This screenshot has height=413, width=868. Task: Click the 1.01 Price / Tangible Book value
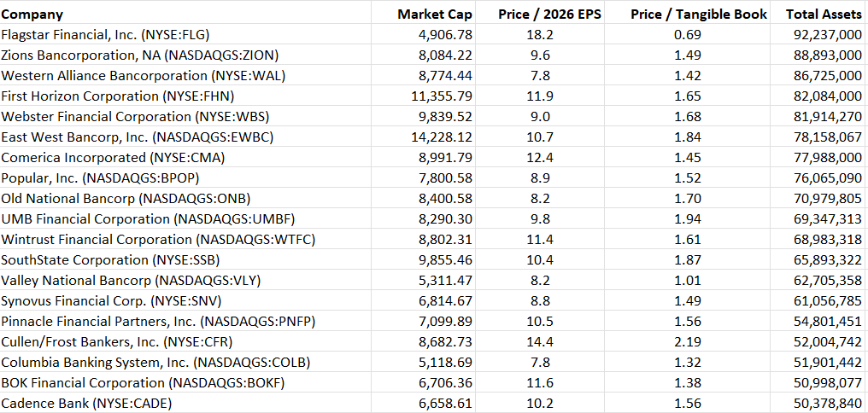688,280
